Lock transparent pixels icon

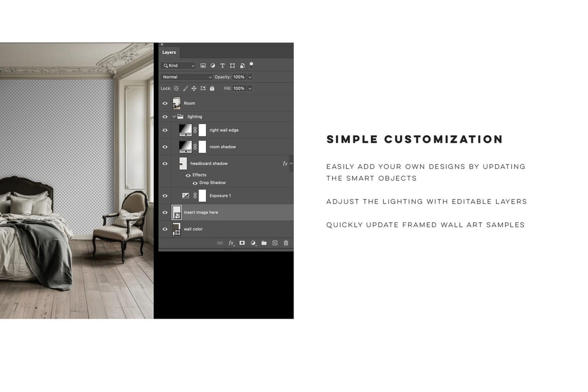pos(176,88)
